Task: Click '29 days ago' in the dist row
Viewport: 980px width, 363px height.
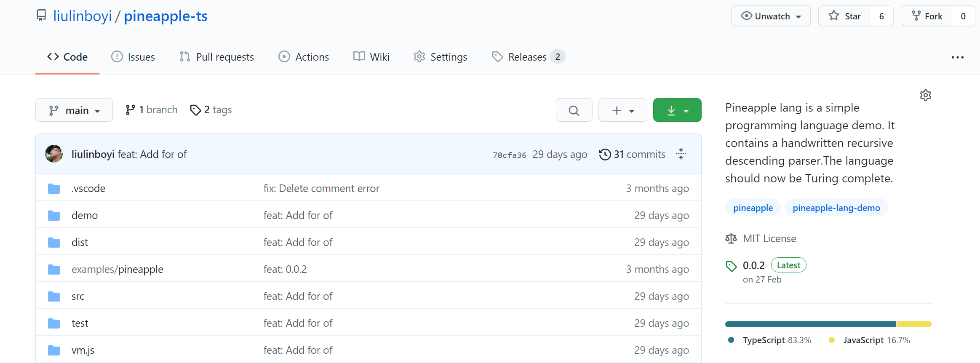Action: pos(662,242)
